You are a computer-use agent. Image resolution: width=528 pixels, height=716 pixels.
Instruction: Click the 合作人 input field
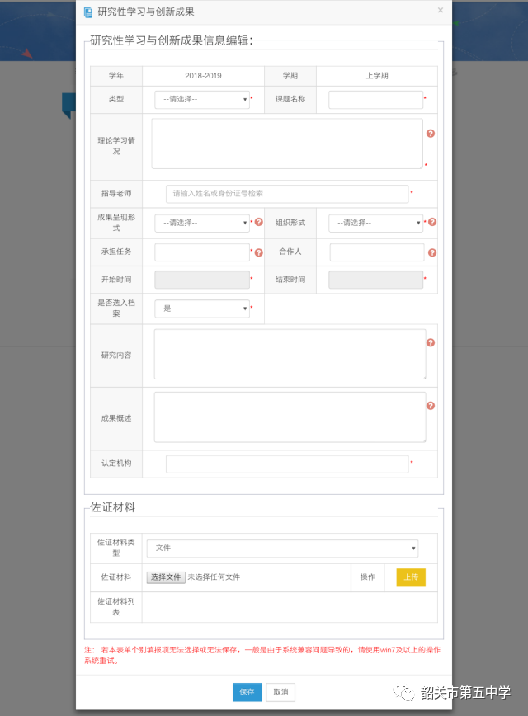tap(377, 252)
